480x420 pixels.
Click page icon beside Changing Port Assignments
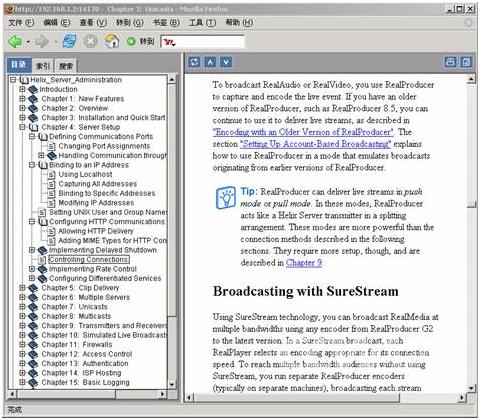[x=52, y=146]
